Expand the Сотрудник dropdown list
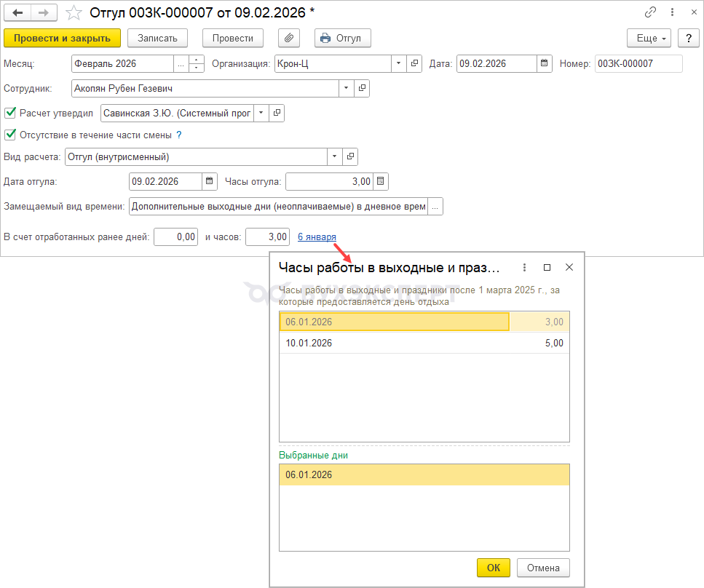Image resolution: width=704 pixels, height=588 pixels. click(345, 88)
